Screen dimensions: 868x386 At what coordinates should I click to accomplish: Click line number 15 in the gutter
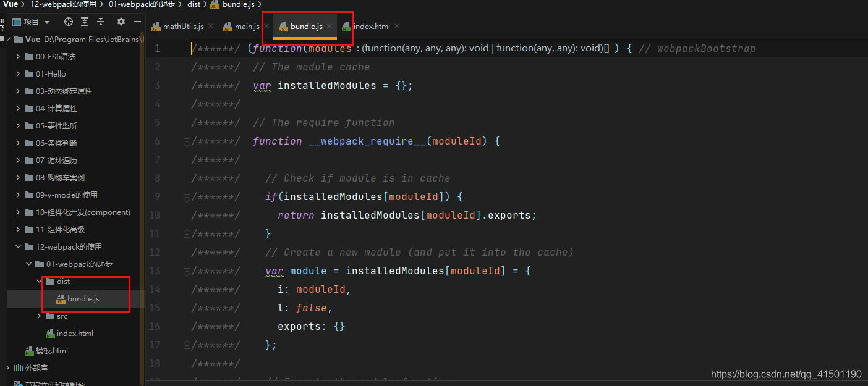coord(155,308)
